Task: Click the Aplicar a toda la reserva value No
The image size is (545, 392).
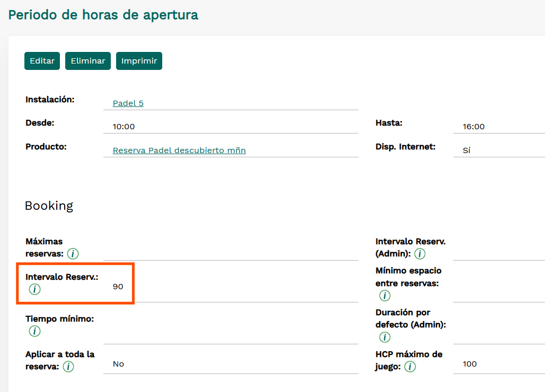Action: click(x=118, y=364)
